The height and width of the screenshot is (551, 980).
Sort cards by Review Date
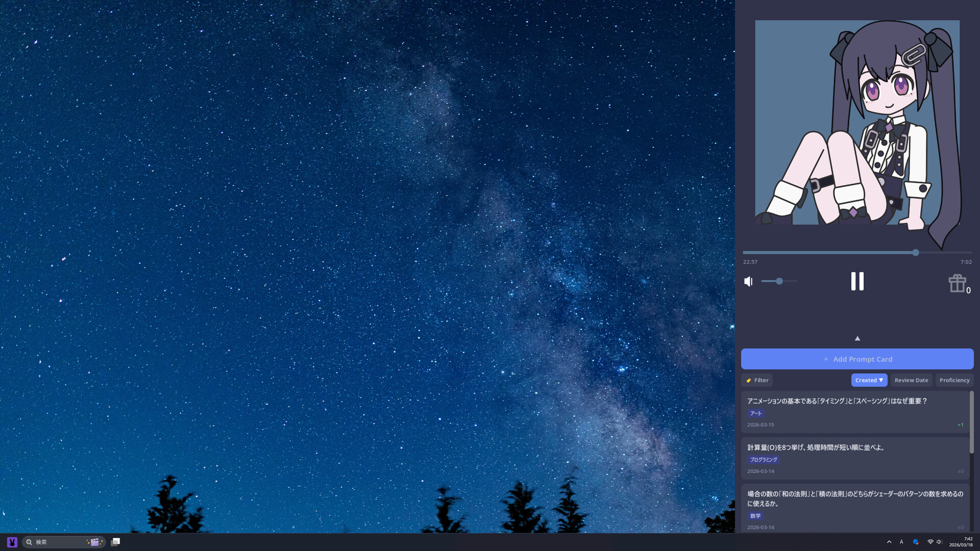(x=911, y=380)
